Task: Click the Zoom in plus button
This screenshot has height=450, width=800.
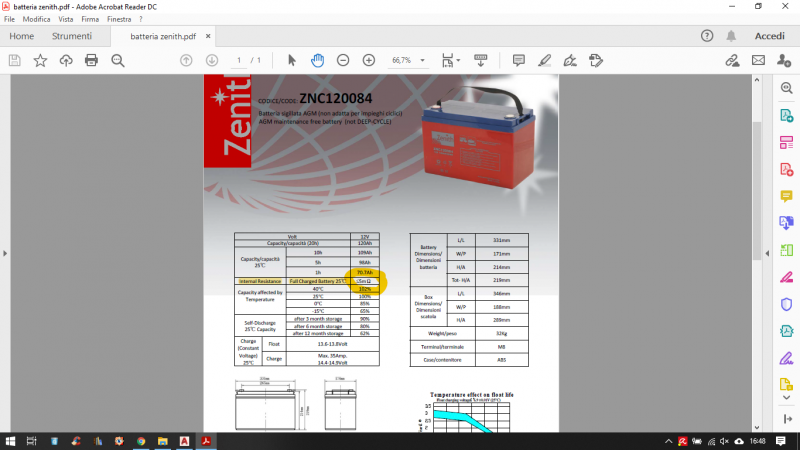Action: click(368, 60)
